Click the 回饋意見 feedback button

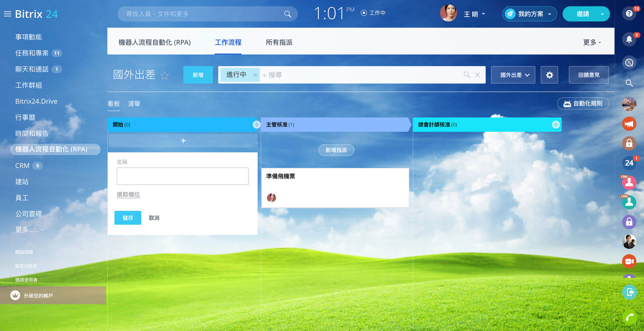[589, 75]
